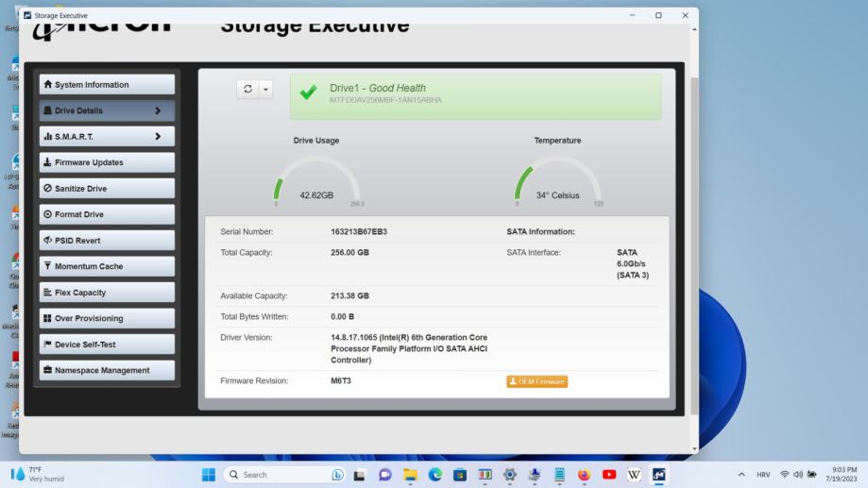Click the Total Bytes Written value 0.00 B
Screen dimensions: 868x488
343,316
